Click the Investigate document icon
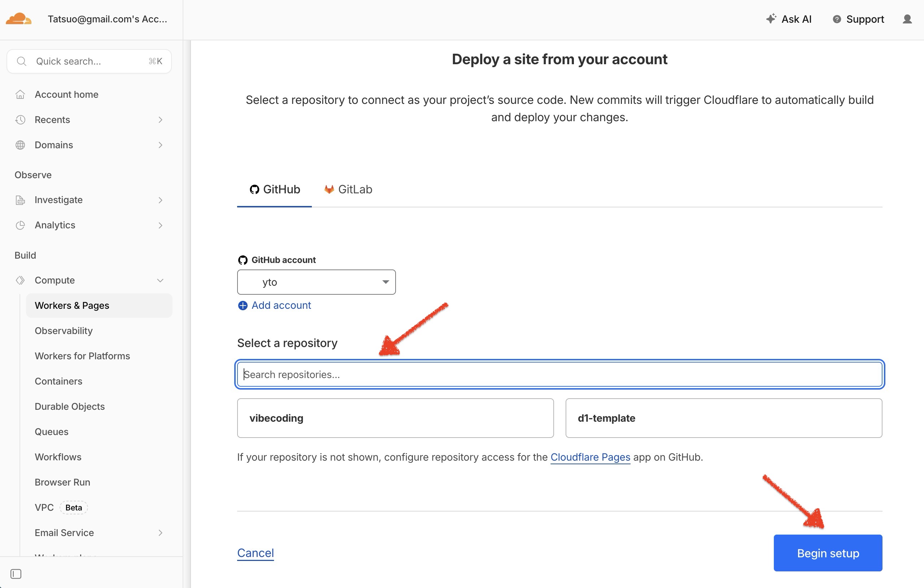The height and width of the screenshot is (588, 924). click(20, 200)
